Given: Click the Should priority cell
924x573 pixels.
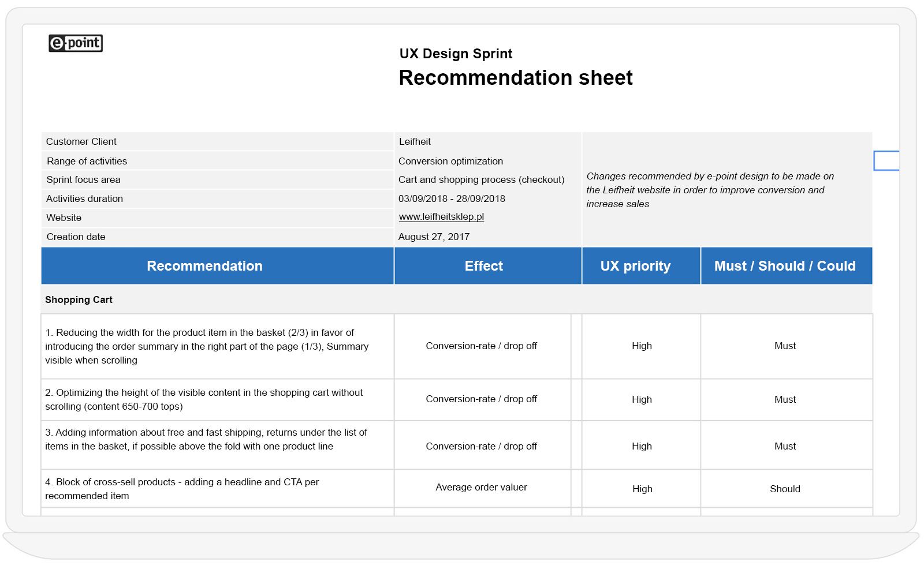Looking at the screenshot, I should (785, 489).
